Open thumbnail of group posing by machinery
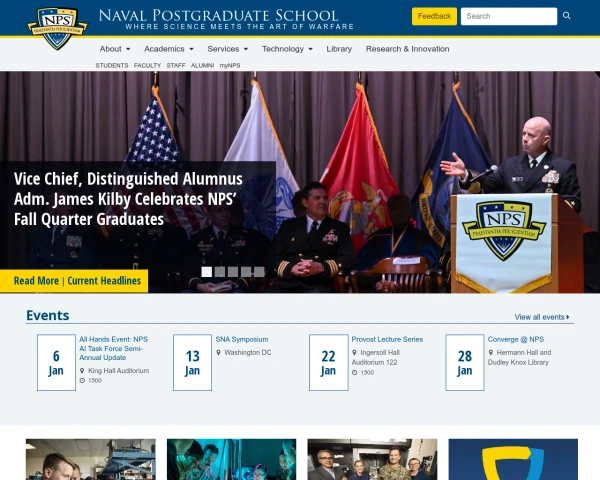The height and width of the screenshot is (480, 600). click(x=372, y=459)
